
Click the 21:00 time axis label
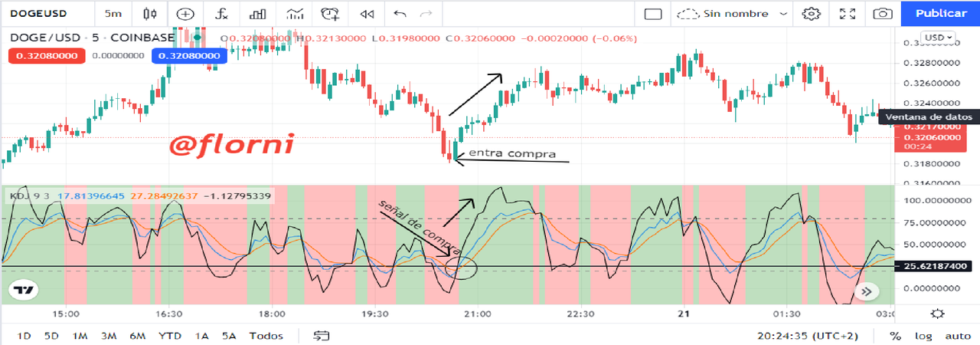point(478,314)
